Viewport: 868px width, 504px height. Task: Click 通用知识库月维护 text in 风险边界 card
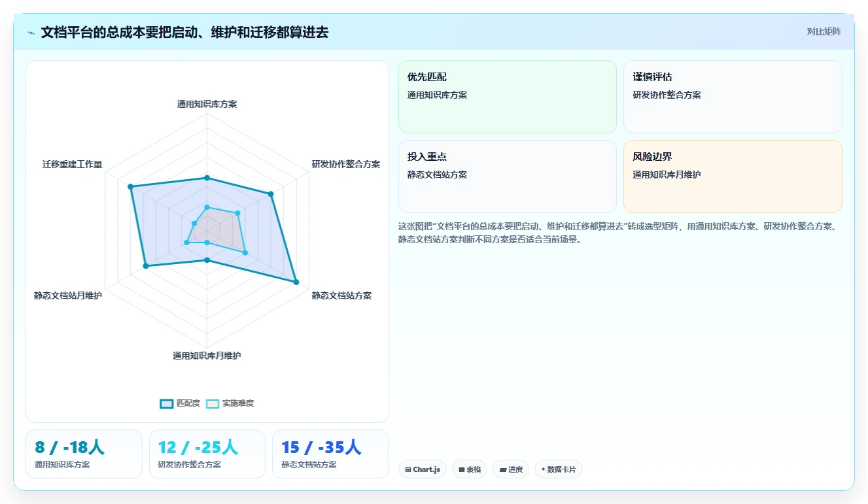point(667,175)
